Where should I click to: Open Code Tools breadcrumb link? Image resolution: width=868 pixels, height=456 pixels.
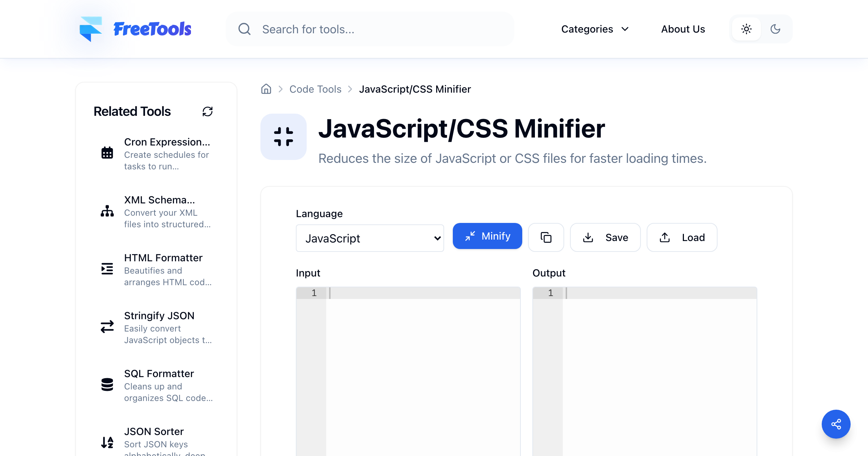point(315,89)
